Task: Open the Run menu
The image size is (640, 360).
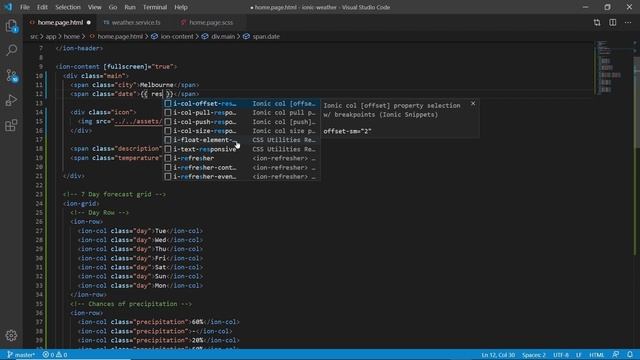Action: coord(130,7)
